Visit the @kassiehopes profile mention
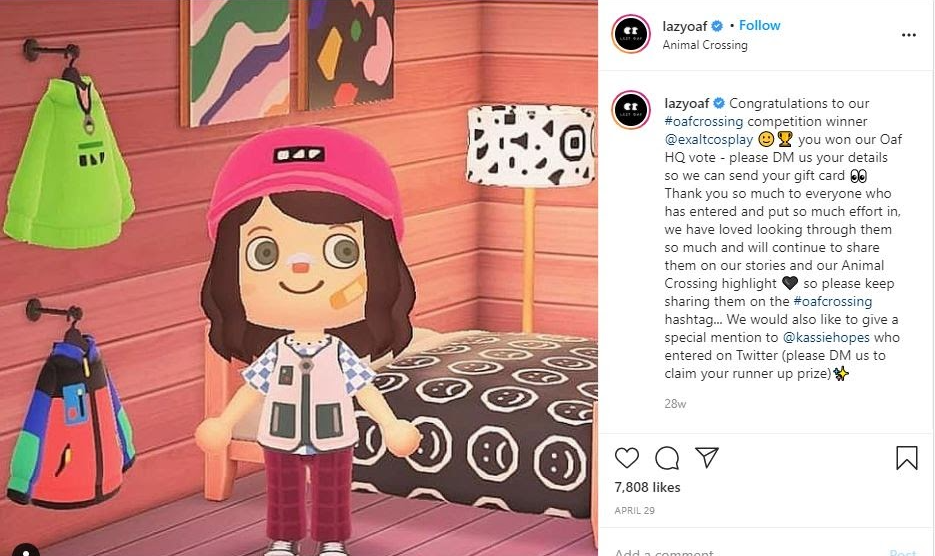 (x=826, y=337)
